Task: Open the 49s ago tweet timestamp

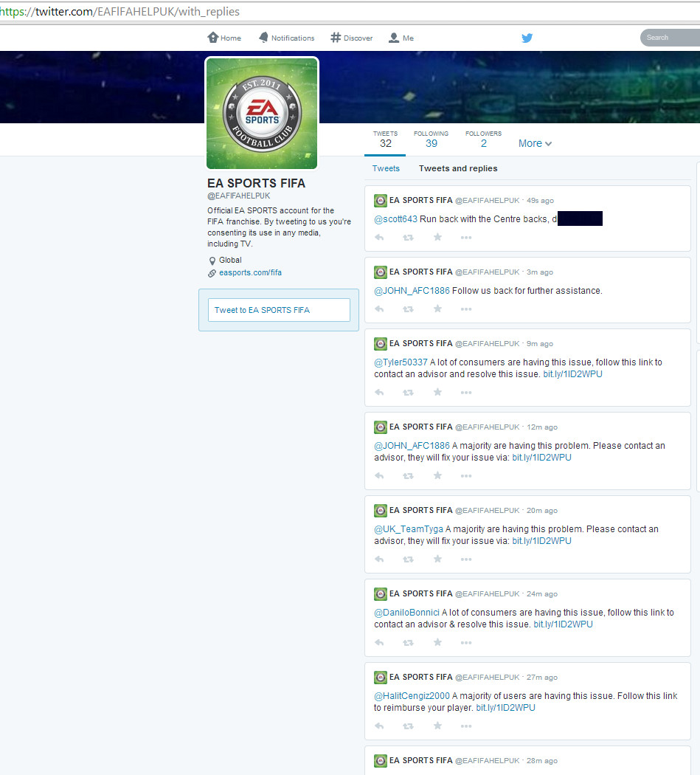Action: [540, 201]
